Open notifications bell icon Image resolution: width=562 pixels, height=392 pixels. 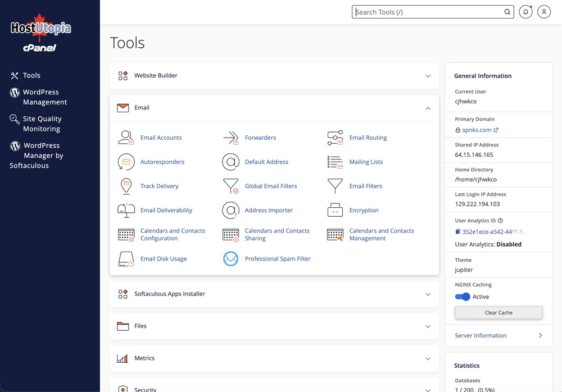[x=525, y=12]
